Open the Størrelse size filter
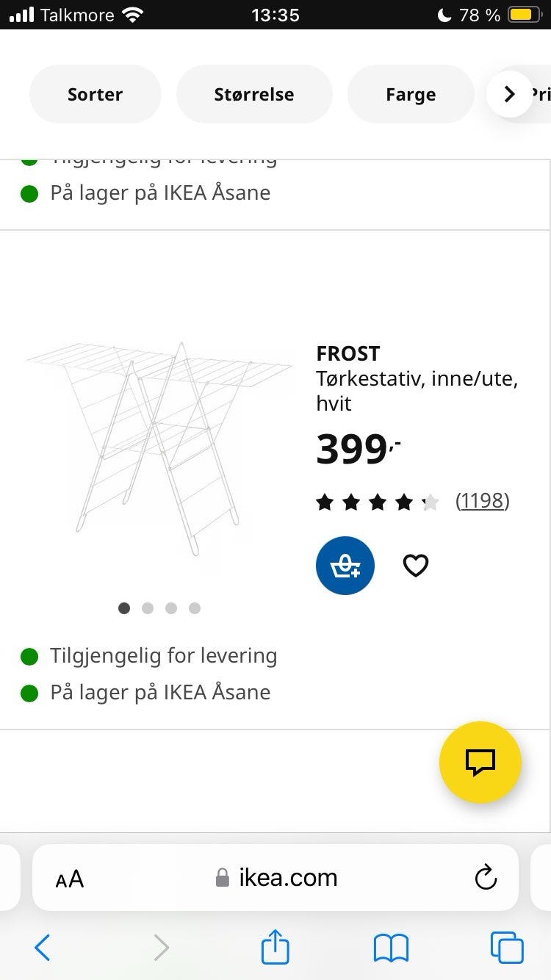The width and height of the screenshot is (551, 980). [254, 94]
